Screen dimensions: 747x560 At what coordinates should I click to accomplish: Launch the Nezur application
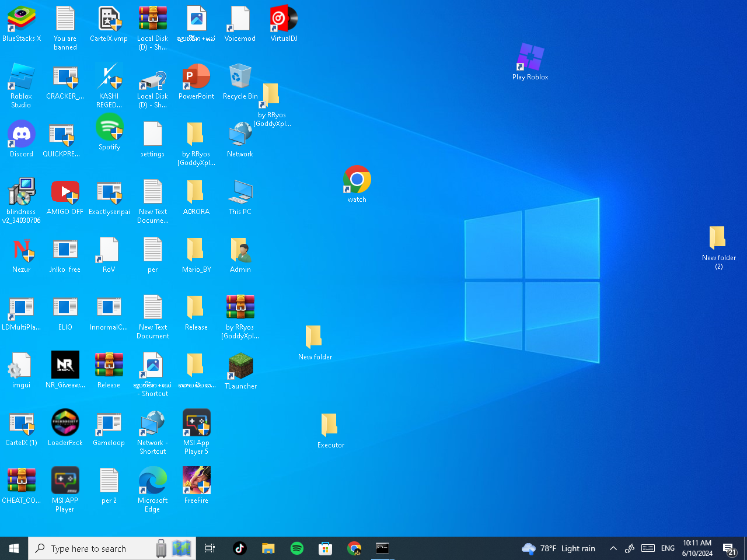22,256
